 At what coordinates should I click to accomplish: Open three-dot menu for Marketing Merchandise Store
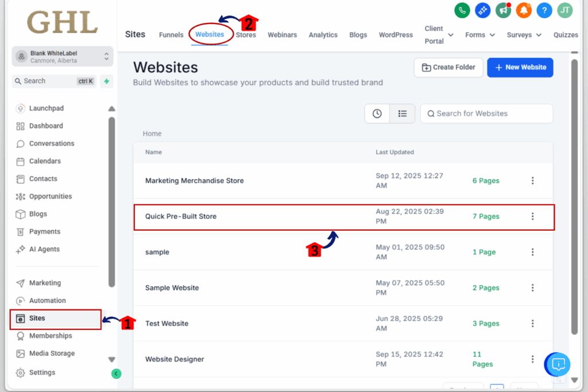(532, 181)
